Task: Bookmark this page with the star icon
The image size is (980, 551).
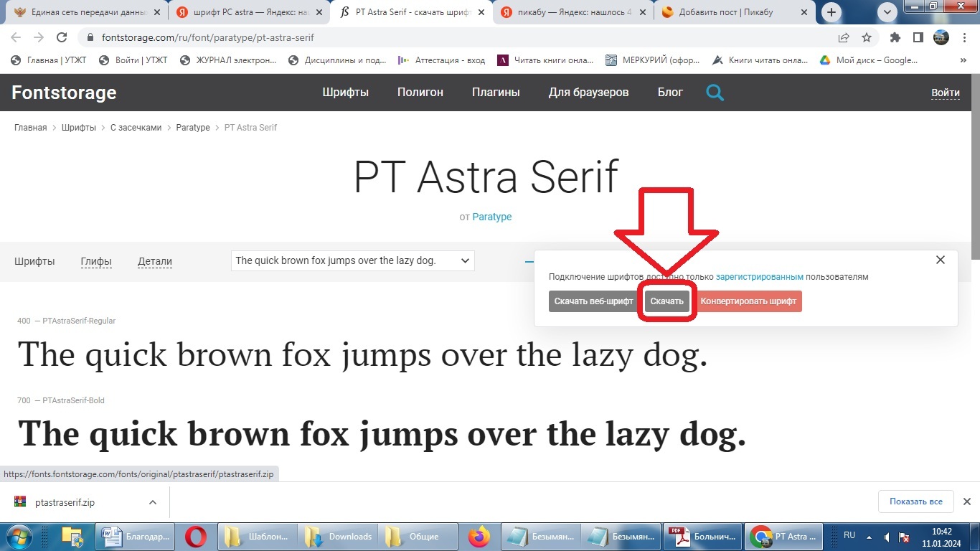Action: [867, 37]
